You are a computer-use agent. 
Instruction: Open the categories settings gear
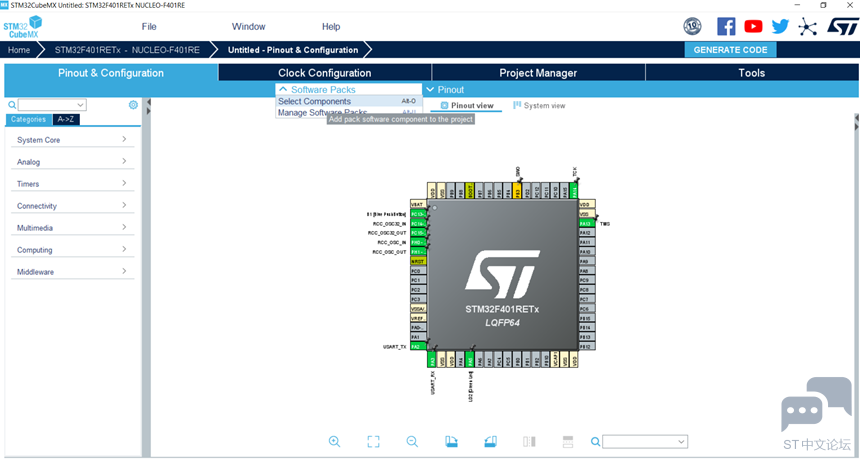(x=133, y=105)
